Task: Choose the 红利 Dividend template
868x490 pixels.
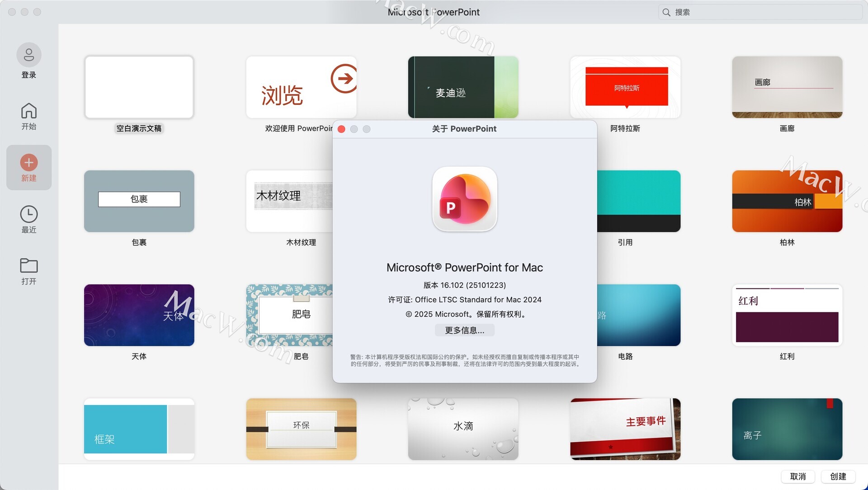Action: tap(787, 315)
